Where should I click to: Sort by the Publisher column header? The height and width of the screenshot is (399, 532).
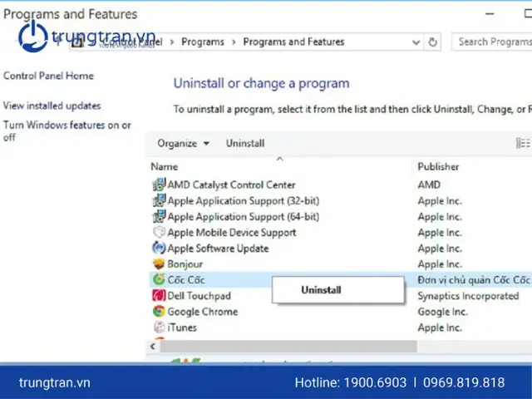tap(438, 166)
